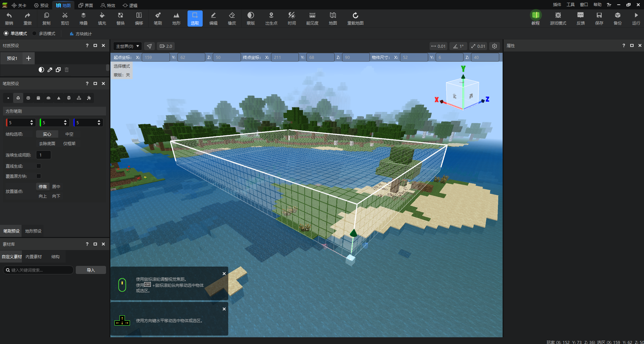Open 方块统计 block statistics
Viewport: 644px width, 344px height.
click(x=81, y=34)
